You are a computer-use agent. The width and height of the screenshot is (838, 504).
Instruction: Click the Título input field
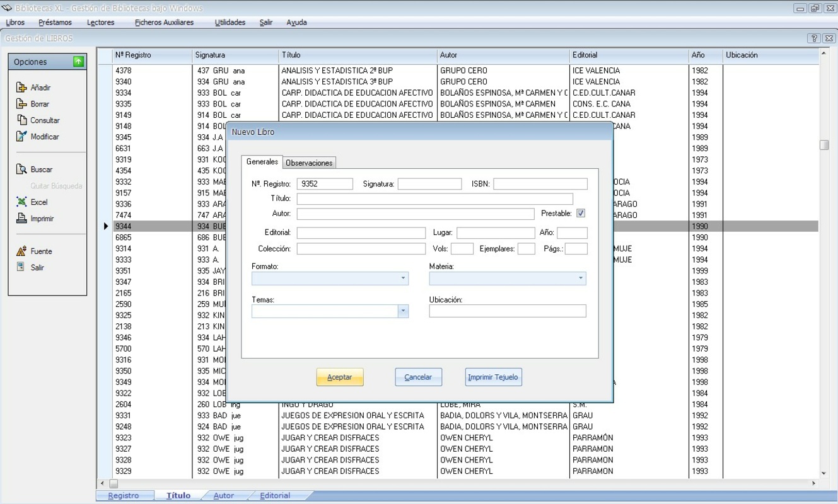point(435,199)
